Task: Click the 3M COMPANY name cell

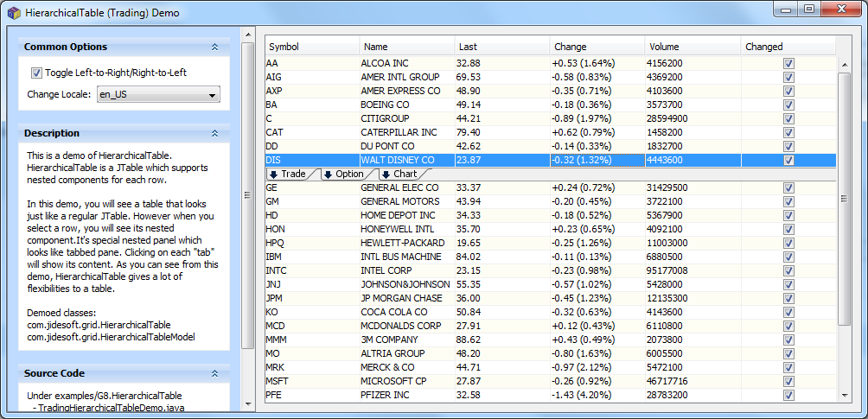Action: [x=407, y=340]
